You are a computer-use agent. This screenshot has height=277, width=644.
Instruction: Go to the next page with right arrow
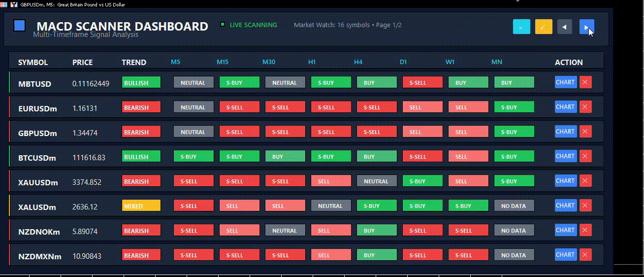point(587,27)
